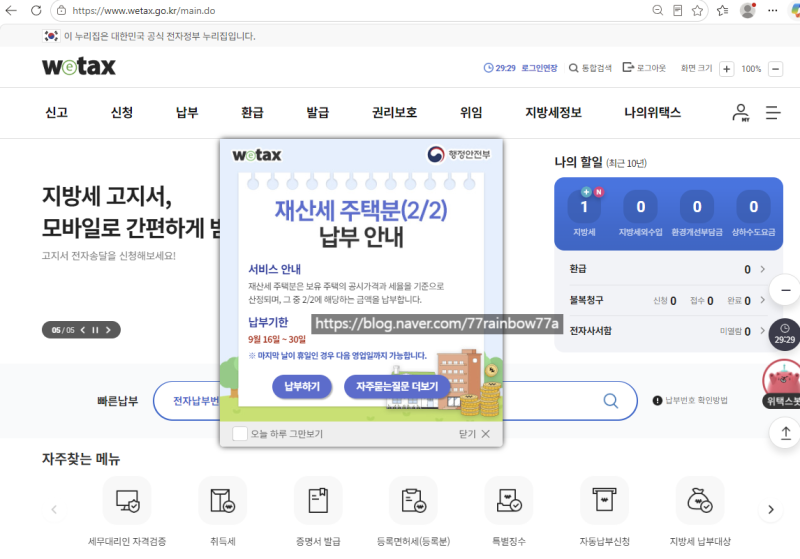Open the MY user profile icon

(x=741, y=113)
